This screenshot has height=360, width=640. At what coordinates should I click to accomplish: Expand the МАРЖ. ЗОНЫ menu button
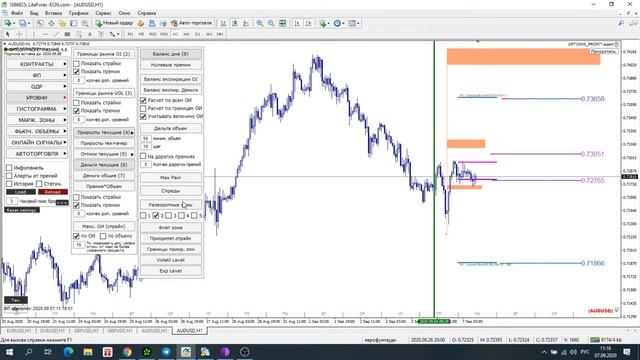pyautogui.click(x=37, y=120)
